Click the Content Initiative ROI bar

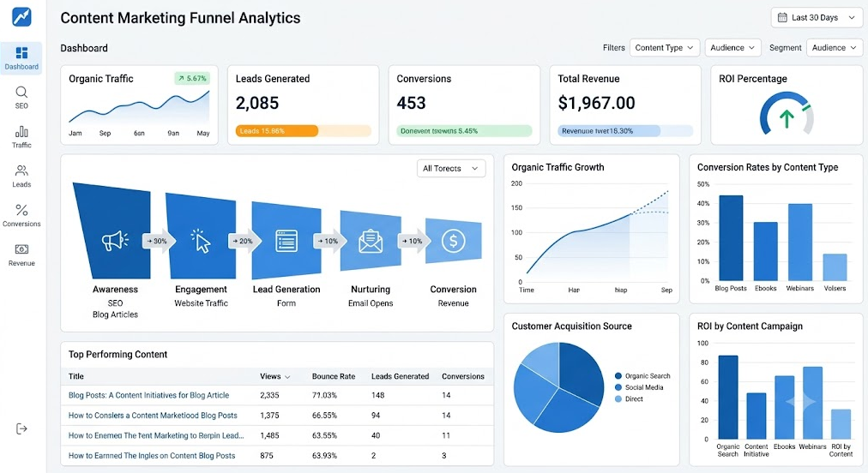(x=756, y=416)
